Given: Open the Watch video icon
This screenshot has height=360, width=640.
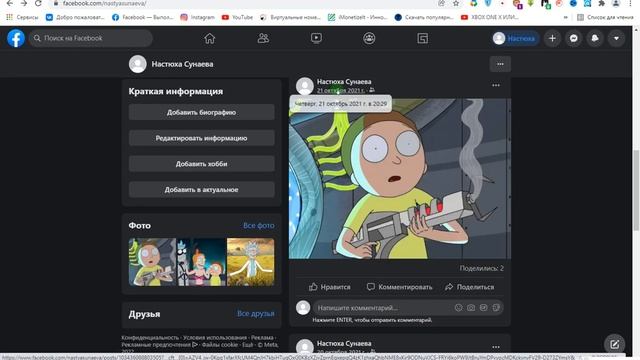Looking at the screenshot, I should tap(316, 38).
